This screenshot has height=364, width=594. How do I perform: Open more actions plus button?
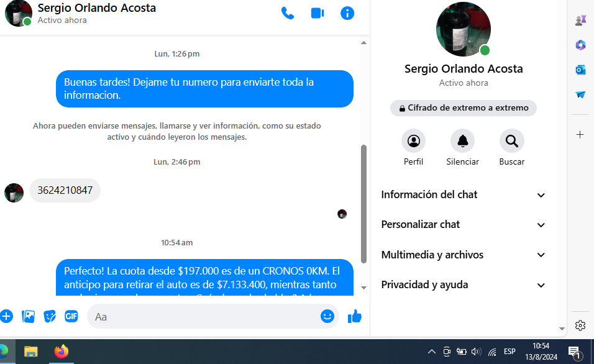(x=6, y=316)
